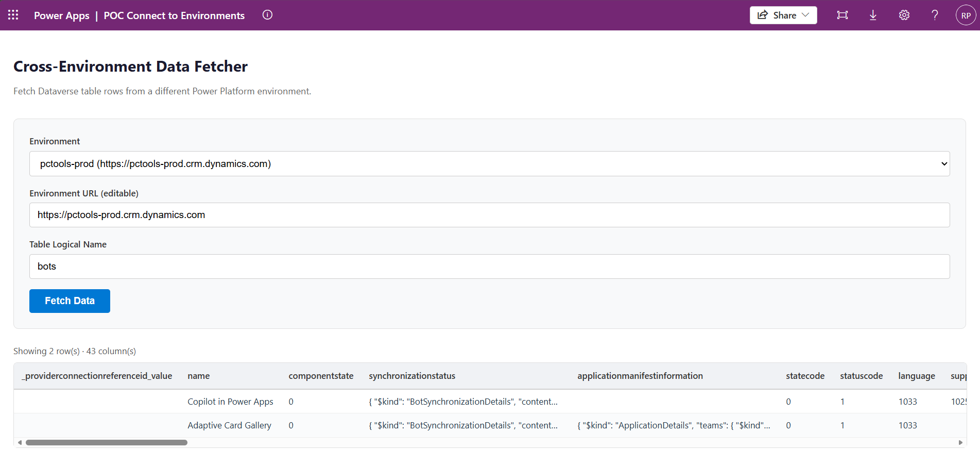Click the app info circle icon
980x449 pixels.
267,15
